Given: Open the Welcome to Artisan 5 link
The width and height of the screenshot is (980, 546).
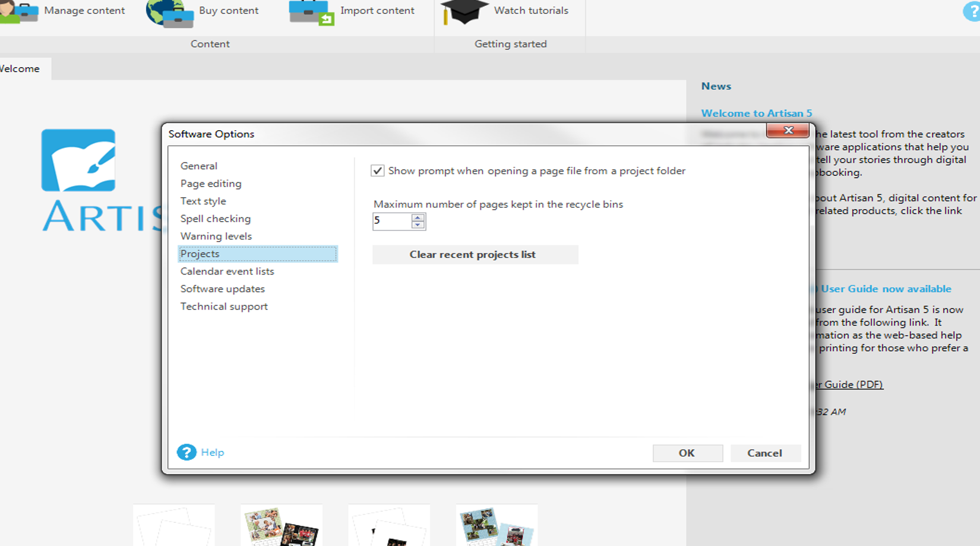Looking at the screenshot, I should (756, 113).
